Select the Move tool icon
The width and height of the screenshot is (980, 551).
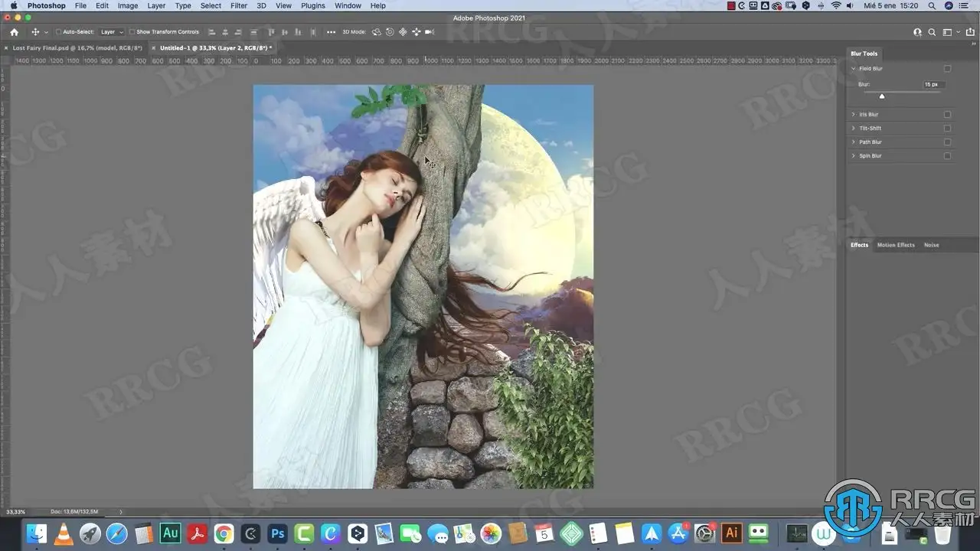coord(35,32)
